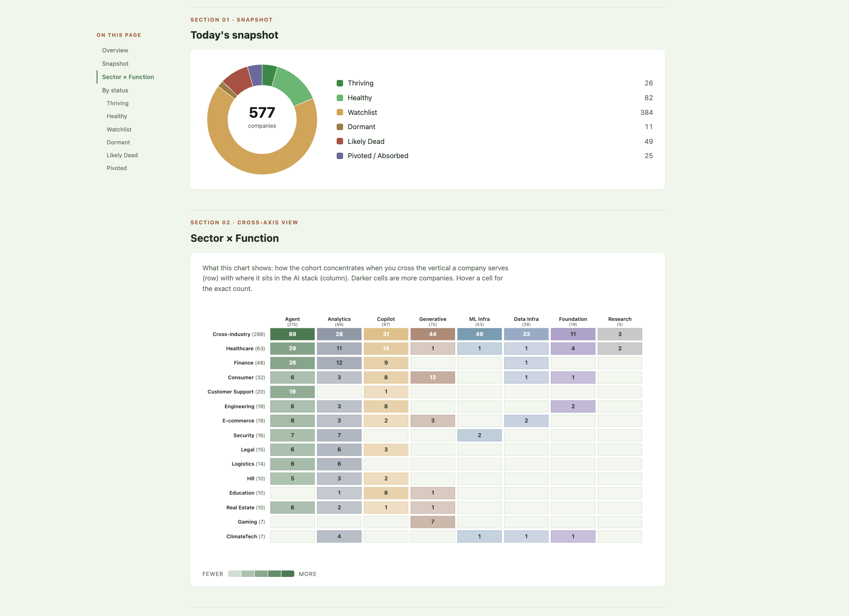Viewport: 849px width, 616px height.
Task: Navigate to the Snapshot section link
Action: [115, 63]
